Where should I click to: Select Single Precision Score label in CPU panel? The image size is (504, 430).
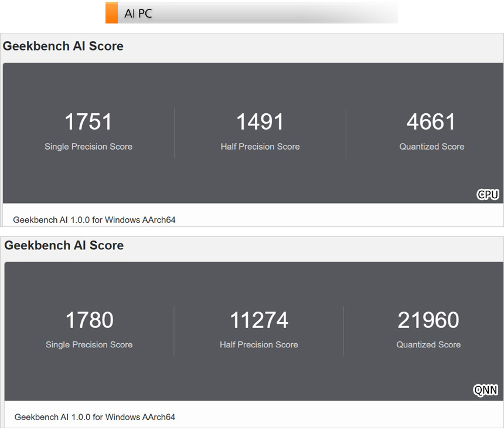88,147
